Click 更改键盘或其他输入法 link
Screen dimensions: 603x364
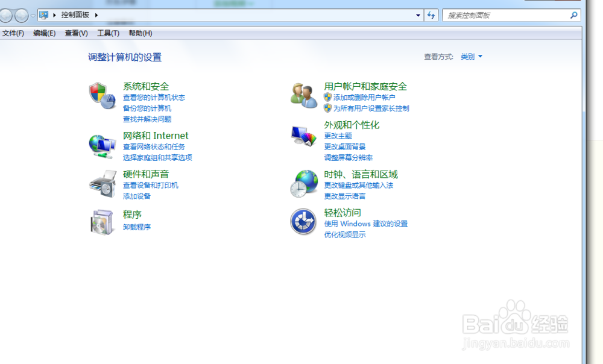[x=358, y=185]
